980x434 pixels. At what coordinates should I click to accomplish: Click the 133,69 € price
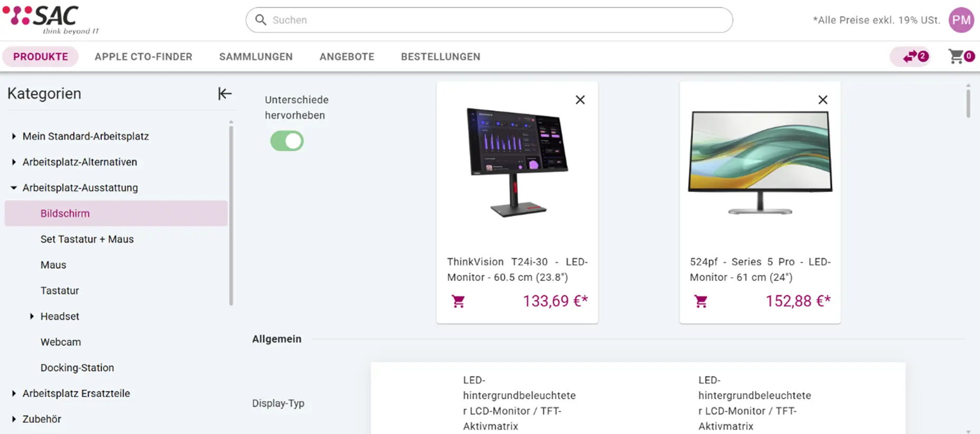tap(555, 301)
